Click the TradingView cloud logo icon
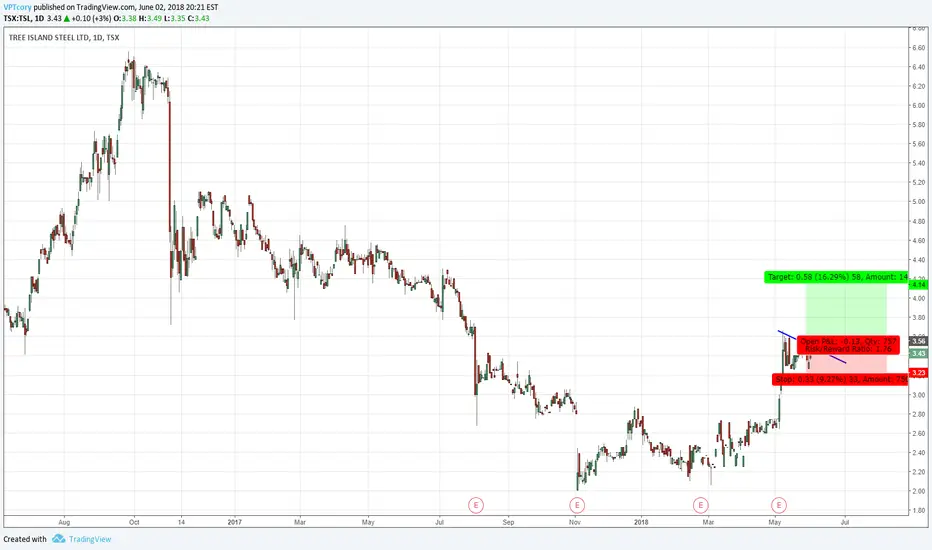The width and height of the screenshot is (932, 550). click(58, 539)
